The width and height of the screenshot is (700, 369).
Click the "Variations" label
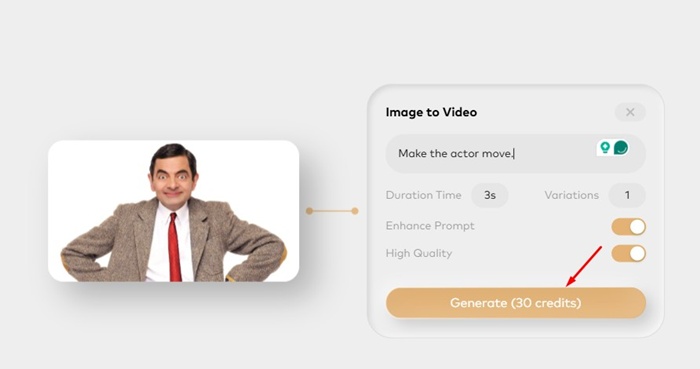point(571,195)
